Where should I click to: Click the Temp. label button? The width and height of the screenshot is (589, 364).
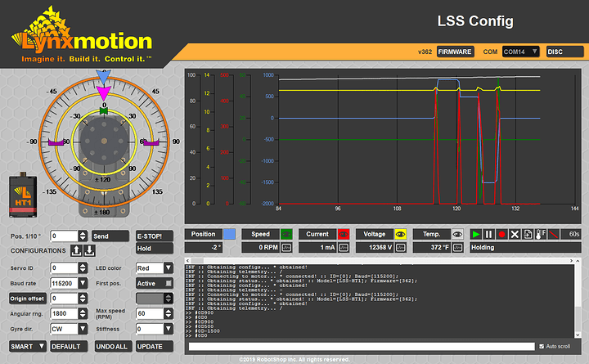[x=432, y=235]
